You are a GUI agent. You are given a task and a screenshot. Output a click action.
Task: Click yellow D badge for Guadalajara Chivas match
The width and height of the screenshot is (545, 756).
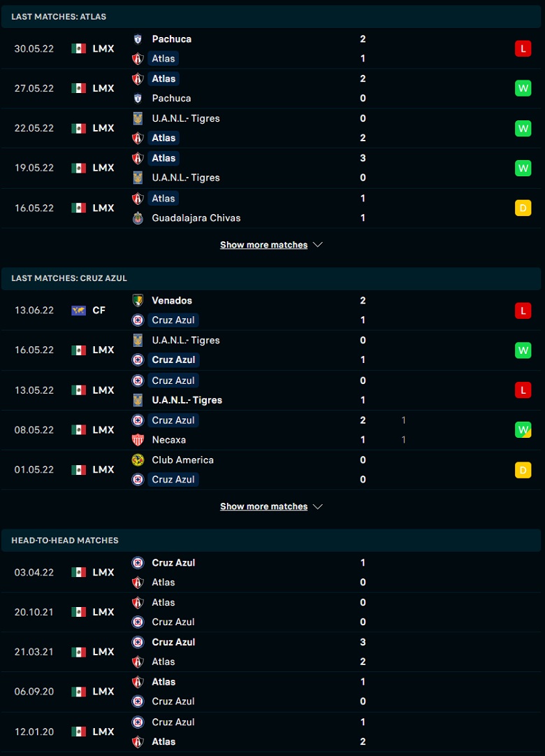tap(523, 208)
